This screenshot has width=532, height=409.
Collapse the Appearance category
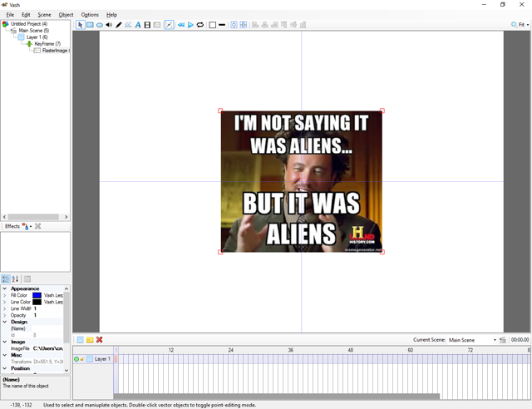coord(5,288)
